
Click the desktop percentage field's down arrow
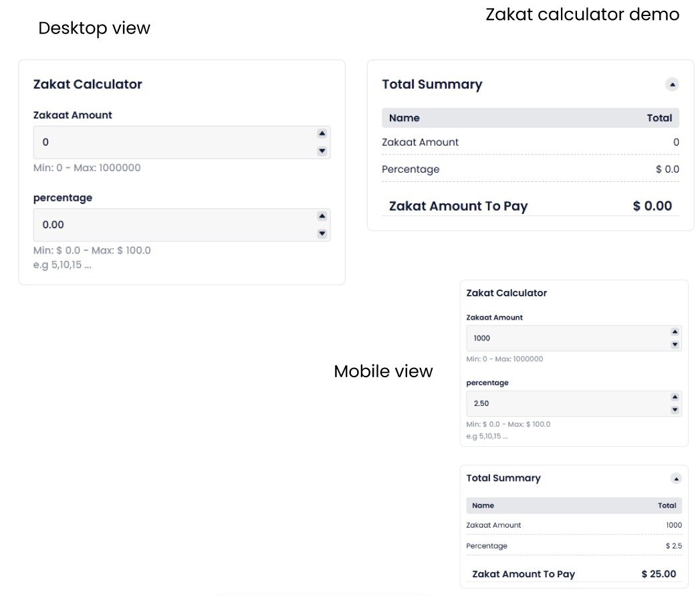pyautogui.click(x=322, y=233)
